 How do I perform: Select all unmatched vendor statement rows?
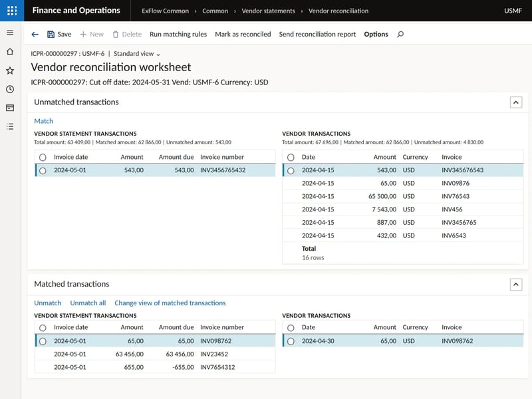pyautogui.click(x=43, y=158)
